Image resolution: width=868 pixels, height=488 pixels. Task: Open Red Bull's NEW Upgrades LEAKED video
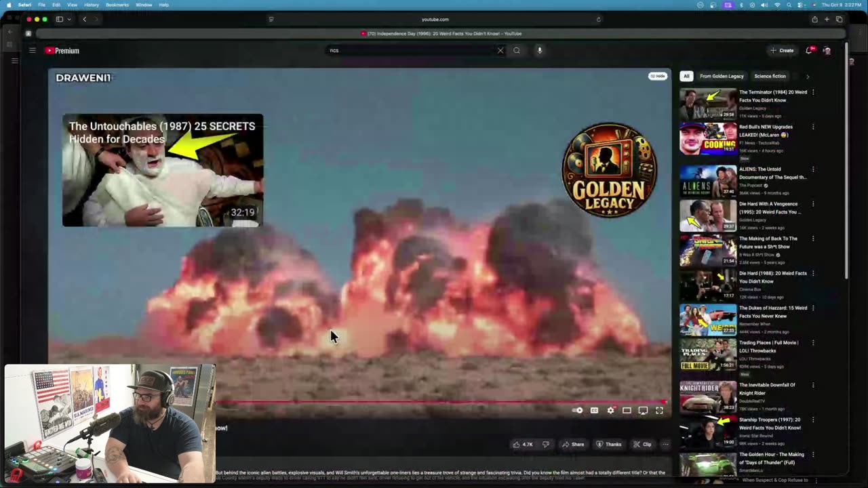[x=766, y=131]
